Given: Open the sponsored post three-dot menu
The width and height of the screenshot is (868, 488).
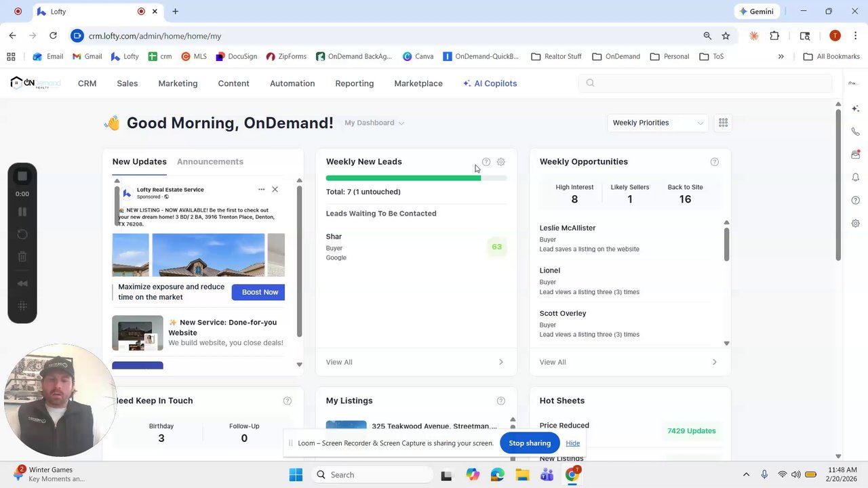Looking at the screenshot, I should pos(261,190).
